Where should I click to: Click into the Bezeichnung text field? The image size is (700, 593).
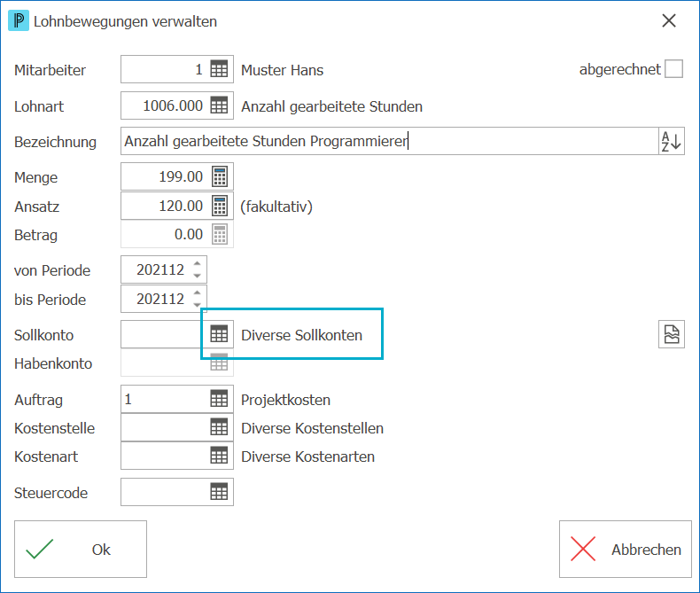[389, 141]
